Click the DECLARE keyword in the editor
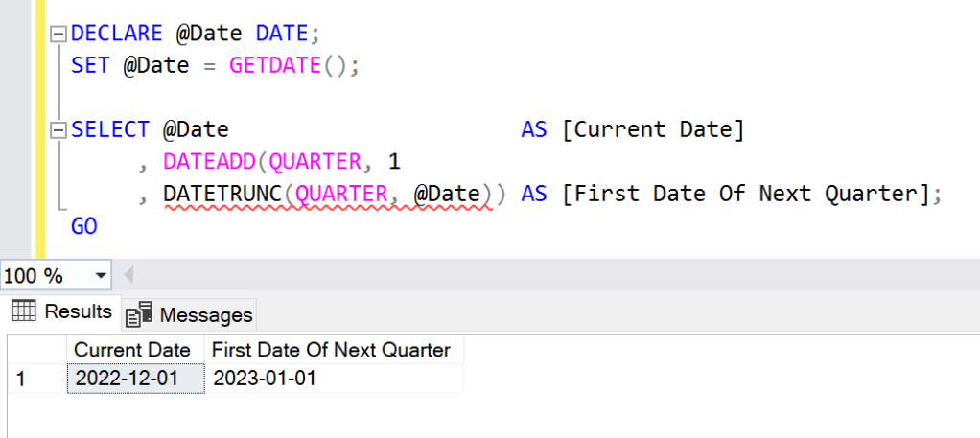This screenshot has height=438, width=980. (116, 34)
